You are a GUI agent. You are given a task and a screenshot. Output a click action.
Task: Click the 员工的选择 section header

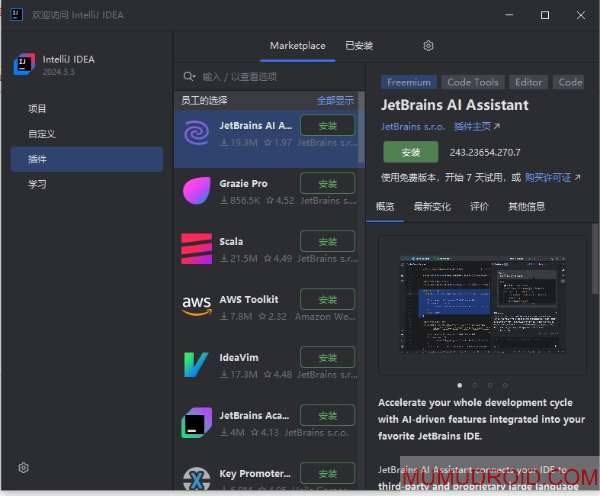204,101
